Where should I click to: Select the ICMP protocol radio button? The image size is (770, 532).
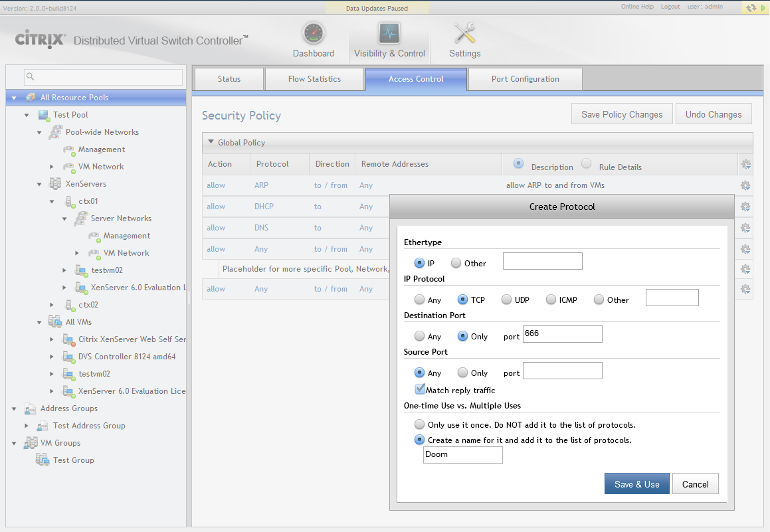pyautogui.click(x=551, y=300)
